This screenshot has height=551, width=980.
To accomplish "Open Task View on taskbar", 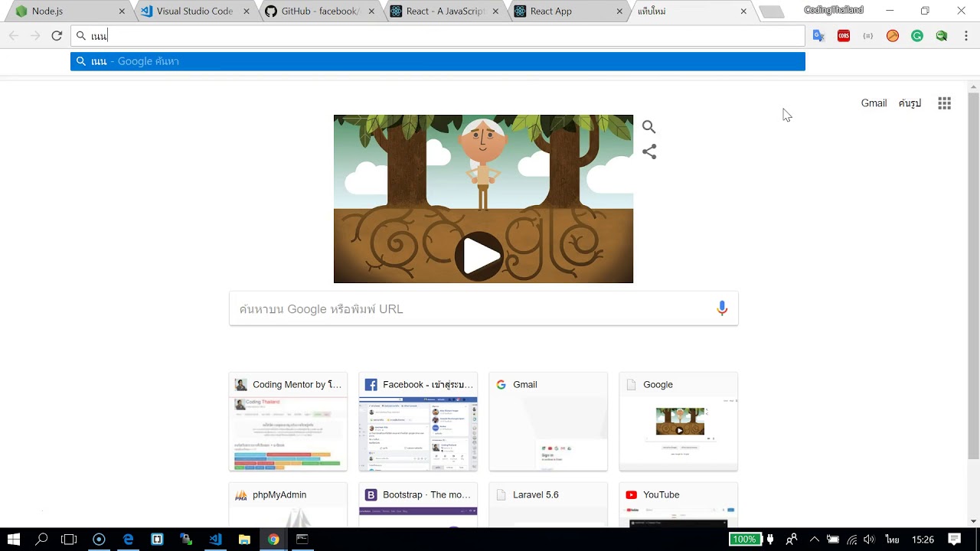I will tap(69, 540).
